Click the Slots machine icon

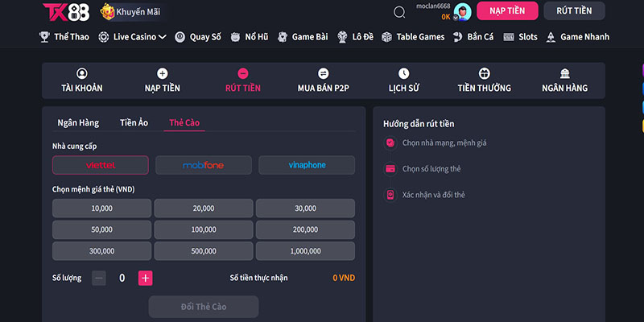(x=509, y=37)
